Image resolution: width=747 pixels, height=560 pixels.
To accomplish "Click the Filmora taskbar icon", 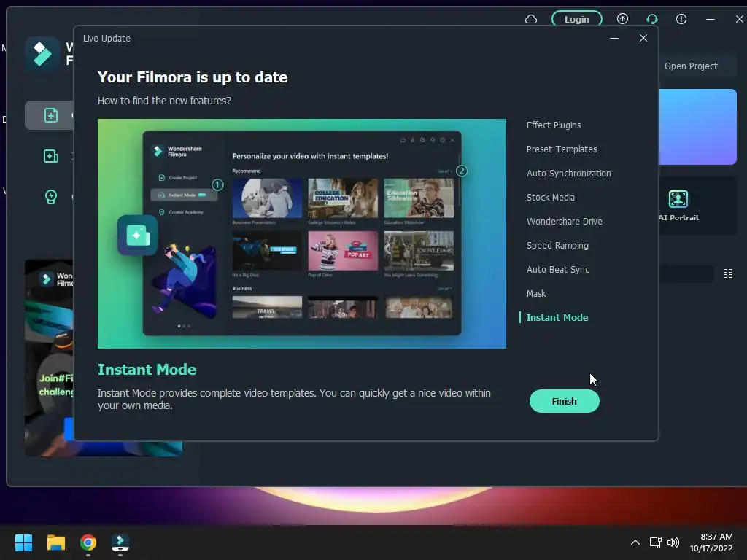I will pyautogui.click(x=120, y=542).
